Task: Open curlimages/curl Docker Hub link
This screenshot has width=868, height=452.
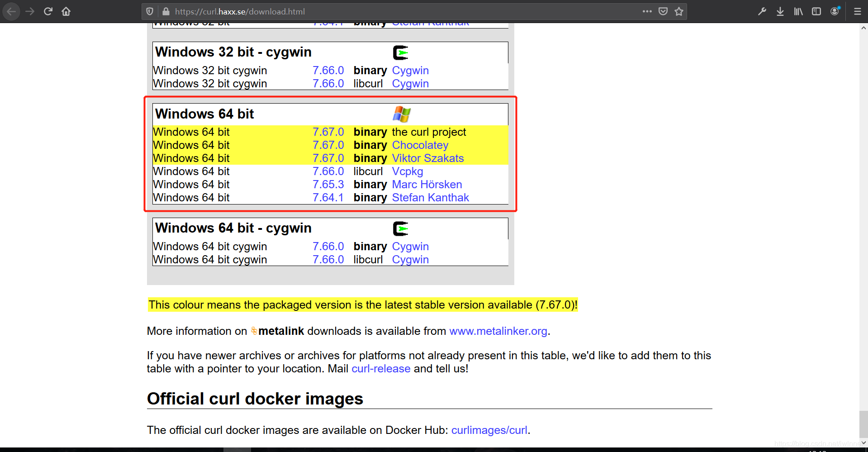Action: pyautogui.click(x=489, y=430)
